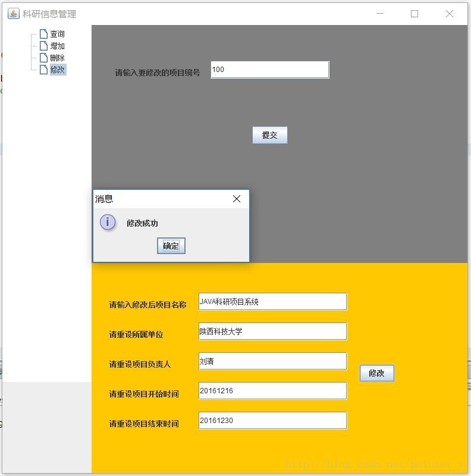Click the 消息 dialog title
Viewport: 471px width, 476px height.
click(x=104, y=199)
